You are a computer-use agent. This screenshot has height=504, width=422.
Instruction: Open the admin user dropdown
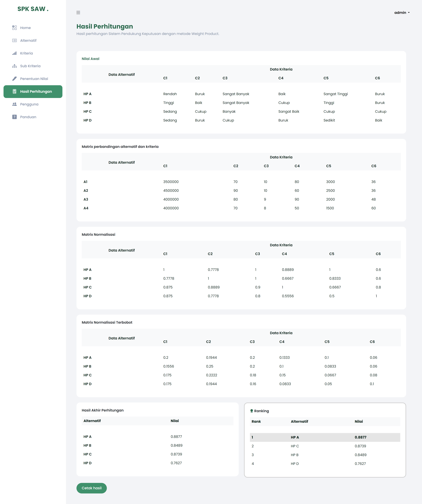(402, 13)
